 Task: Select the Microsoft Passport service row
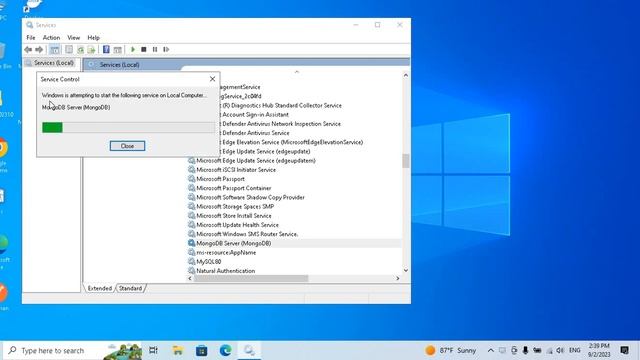click(x=220, y=179)
